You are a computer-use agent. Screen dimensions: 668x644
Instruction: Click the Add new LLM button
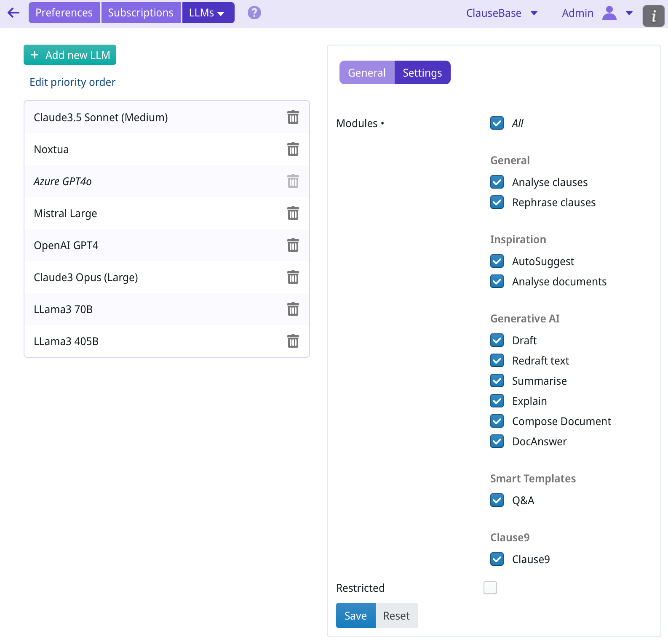coord(70,55)
